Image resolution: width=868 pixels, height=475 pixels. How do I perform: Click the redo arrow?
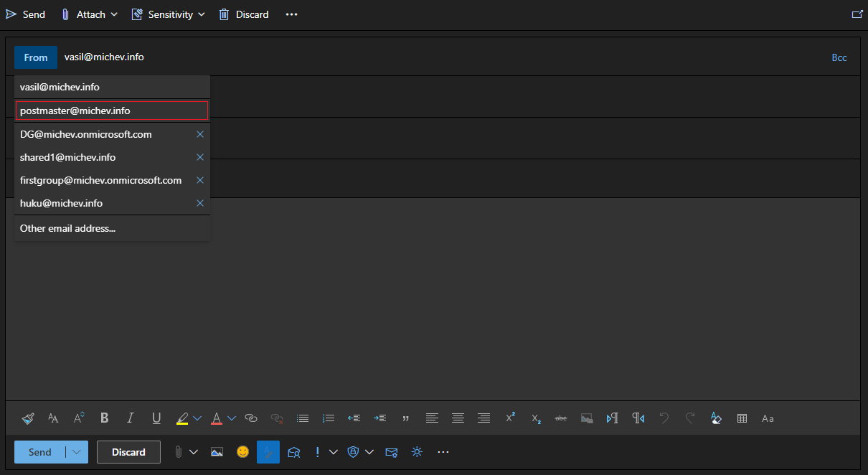pyautogui.click(x=689, y=418)
